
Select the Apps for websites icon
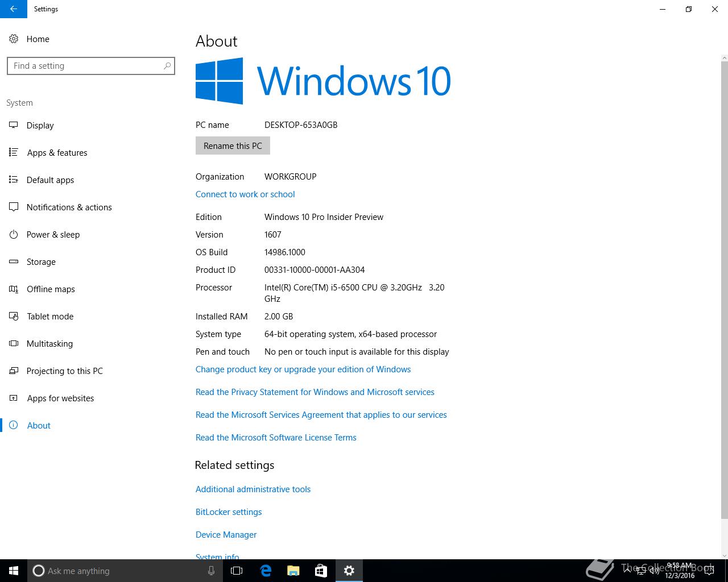coord(14,398)
